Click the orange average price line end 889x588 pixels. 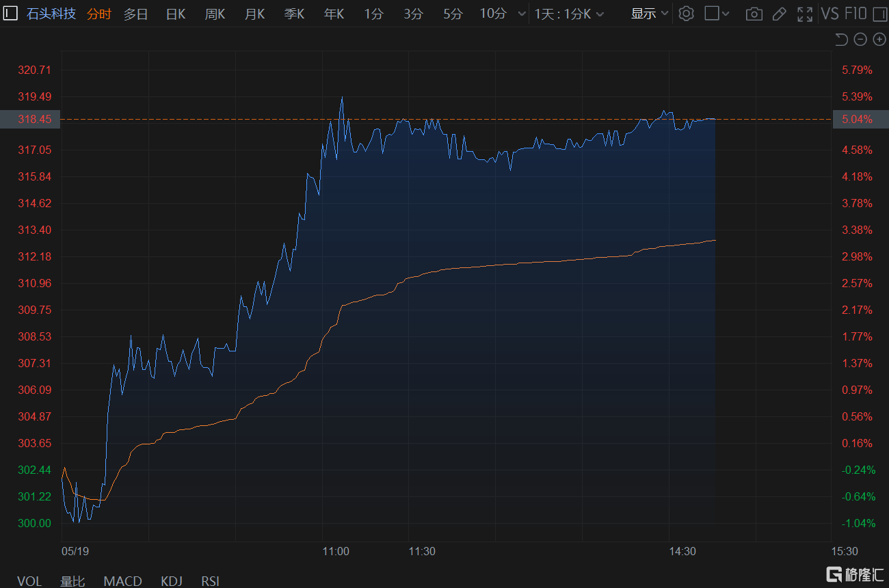pyautogui.click(x=715, y=240)
